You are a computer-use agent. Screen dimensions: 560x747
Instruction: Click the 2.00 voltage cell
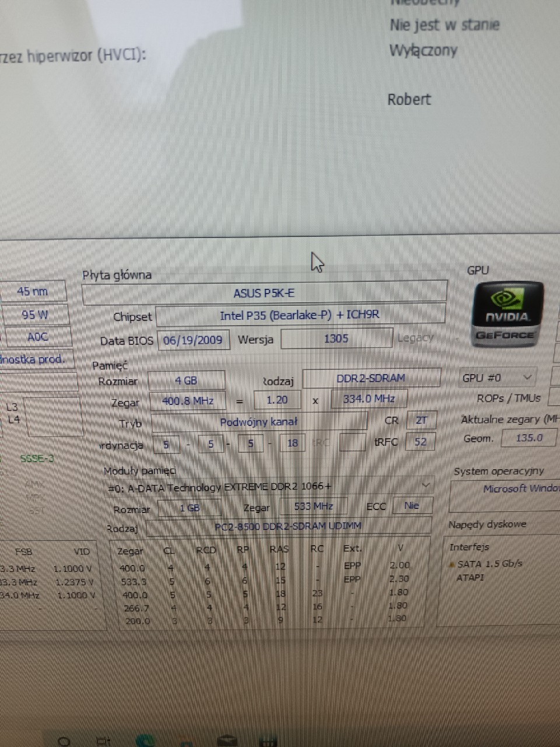click(400, 565)
